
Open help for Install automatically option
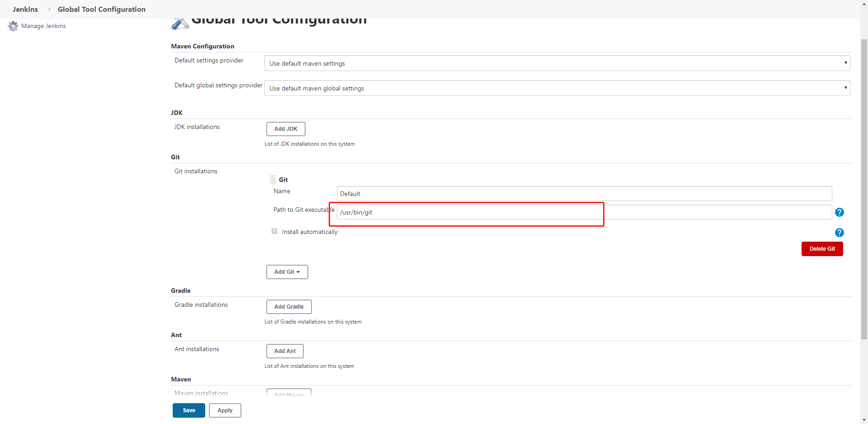click(840, 233)
